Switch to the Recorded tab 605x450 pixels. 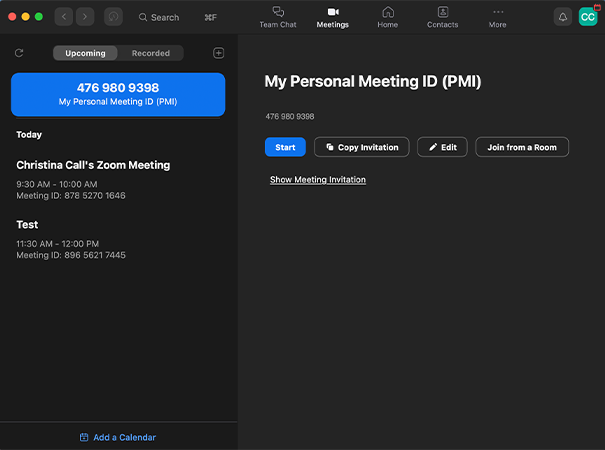(x=150, y=53)
